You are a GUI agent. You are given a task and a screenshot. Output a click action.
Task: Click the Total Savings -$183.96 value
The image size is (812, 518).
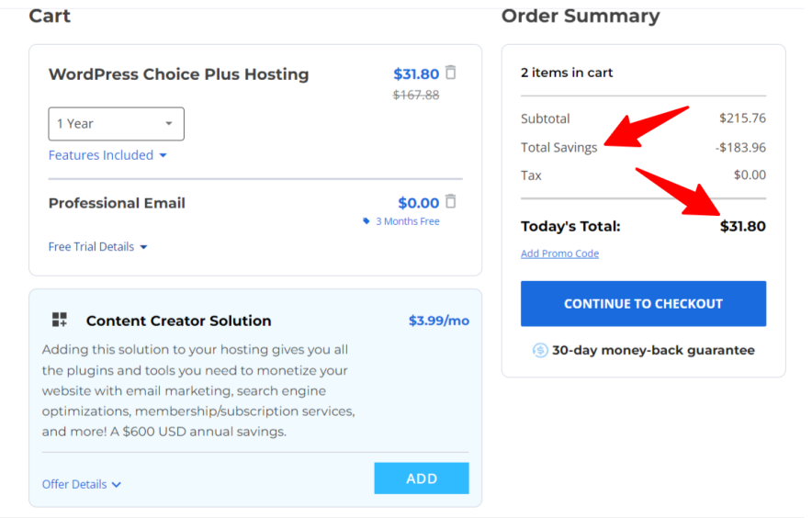pyautogui.click(x=740, y=147)
